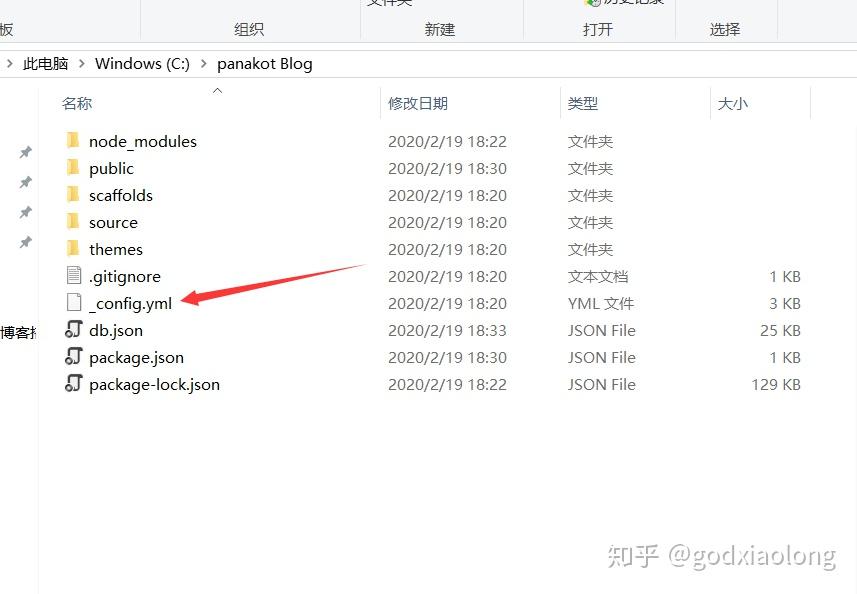Click the 选择 button in the toolbar
Viewport: 857px width, 594px height.
(x=724, y=29)
